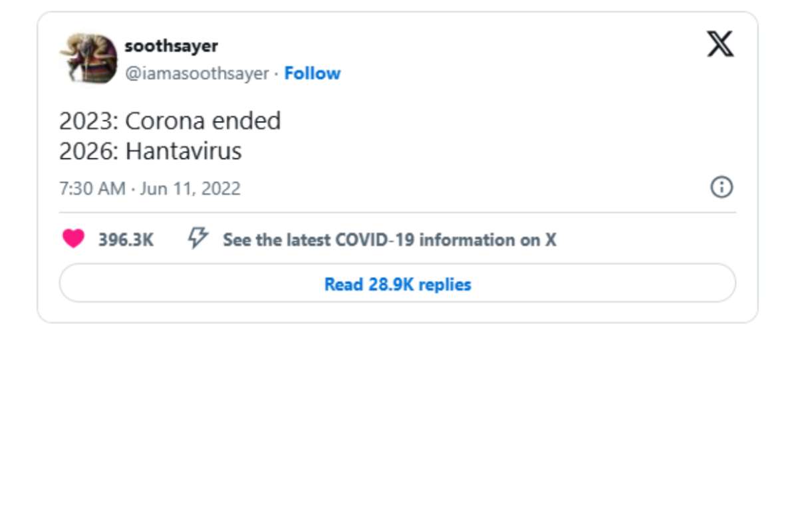
Task: Click the Read 28.9K replies button
Action: tap(398, 284)
